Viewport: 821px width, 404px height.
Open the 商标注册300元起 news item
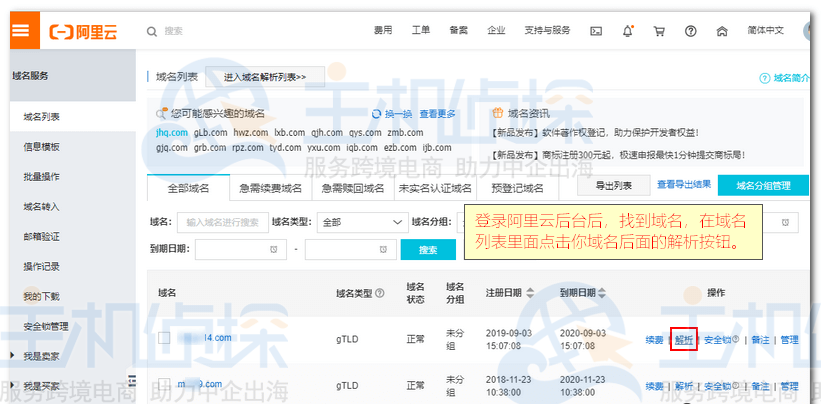pyautogui.click(x=619, y=155)
